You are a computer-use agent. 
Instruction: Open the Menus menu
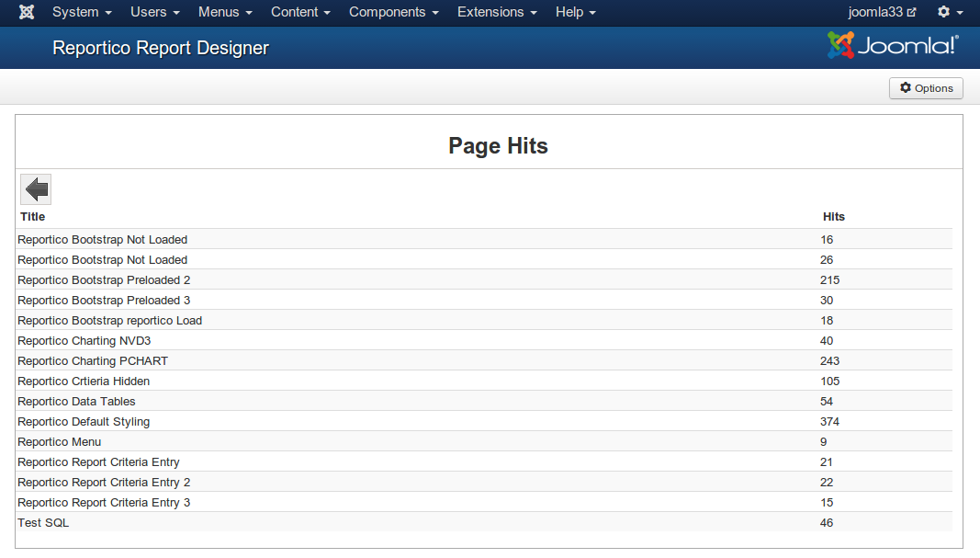click(x=225, y=12)
